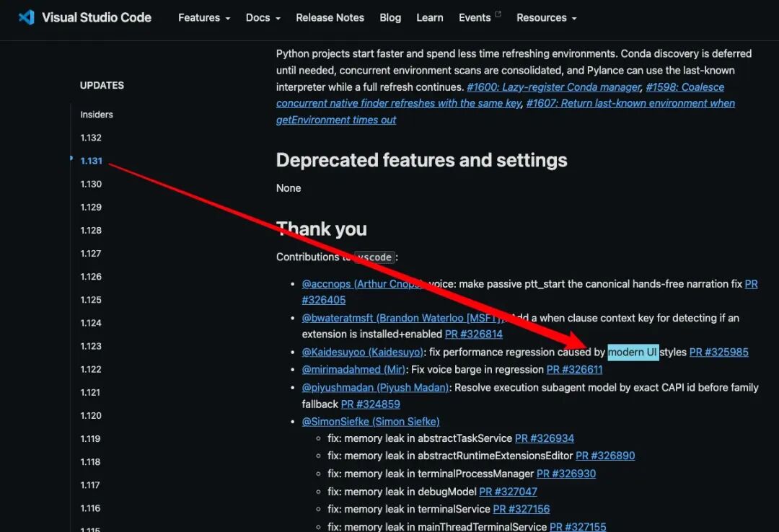Open version 1.118 release notes
This screenshot has height=532, width=779.
coord(91,462)
